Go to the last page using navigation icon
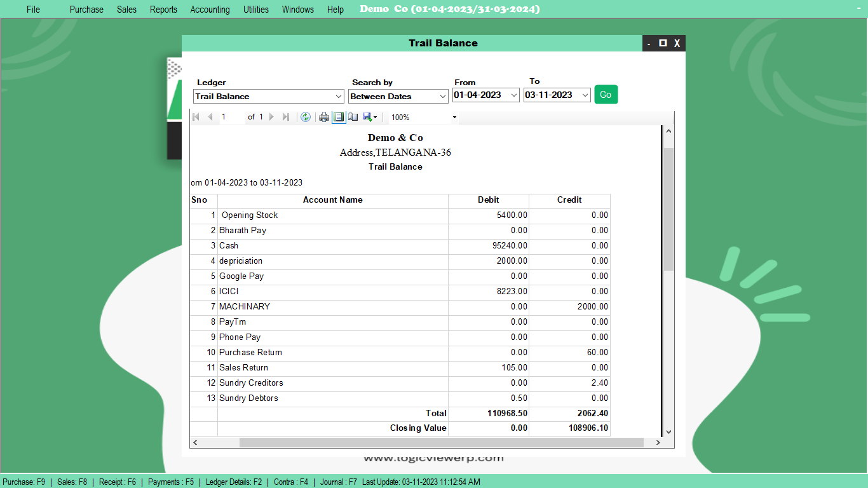 click(x=287, y=117)
